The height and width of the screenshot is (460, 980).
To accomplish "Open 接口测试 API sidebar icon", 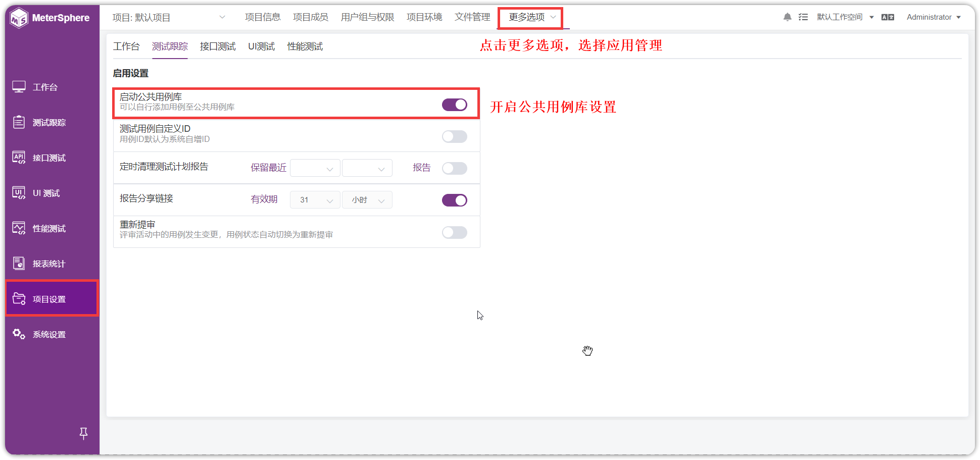I will [x=19, y=158].
